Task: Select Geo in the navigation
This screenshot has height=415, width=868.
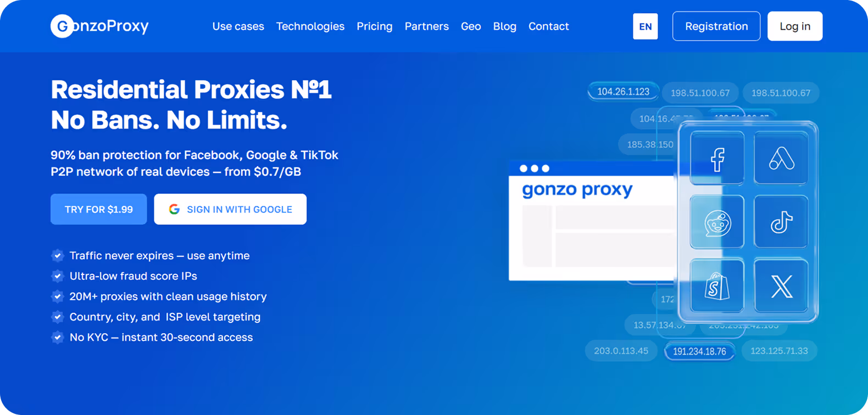Action: (471, 26)
